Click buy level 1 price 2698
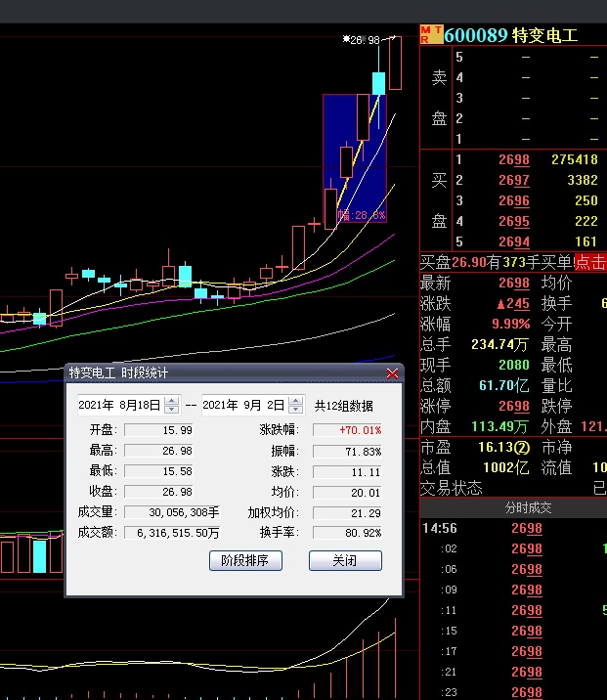 click(513, 159)
